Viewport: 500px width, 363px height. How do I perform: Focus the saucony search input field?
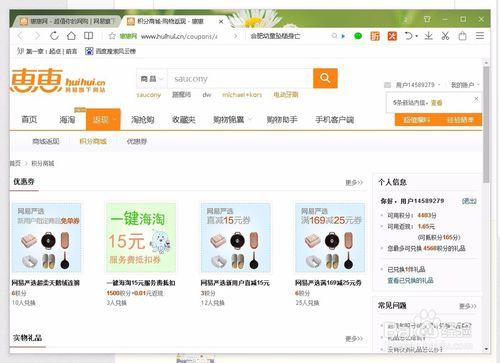240,79
